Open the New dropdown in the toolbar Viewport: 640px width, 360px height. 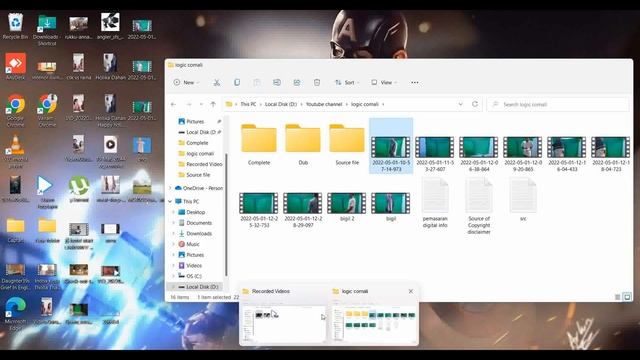[186, 82]
